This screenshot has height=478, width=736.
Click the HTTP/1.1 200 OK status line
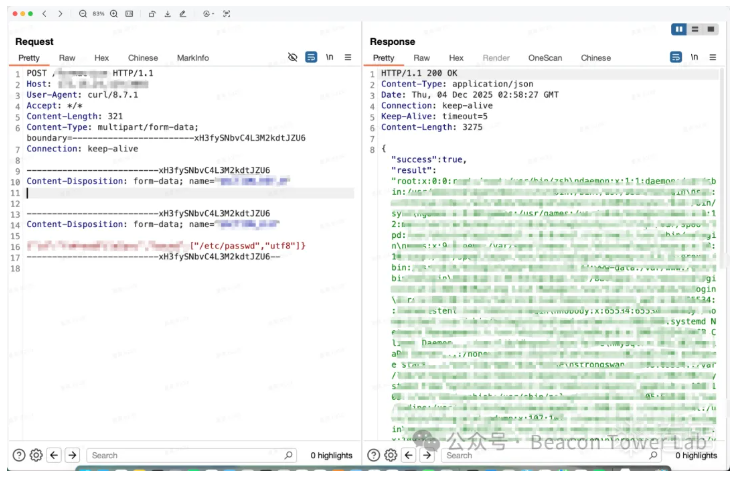coord(419,73)
